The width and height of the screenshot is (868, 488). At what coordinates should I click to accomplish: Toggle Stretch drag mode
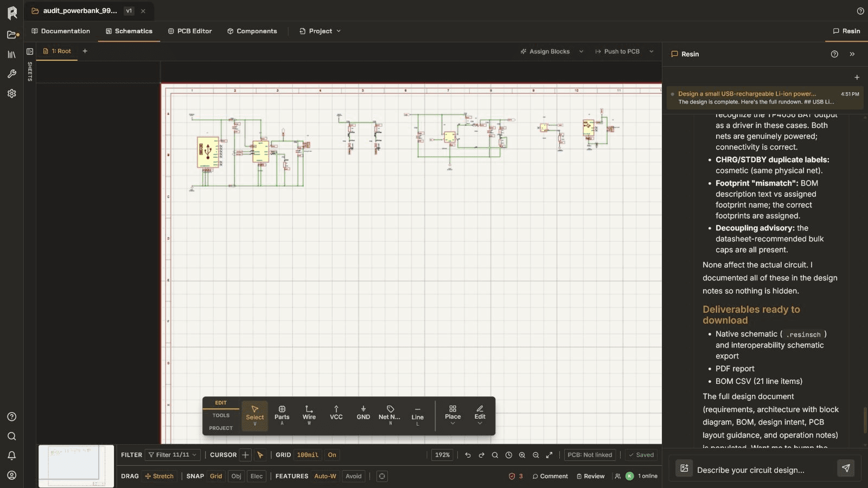pyautogui.click(x=159, y=476)
